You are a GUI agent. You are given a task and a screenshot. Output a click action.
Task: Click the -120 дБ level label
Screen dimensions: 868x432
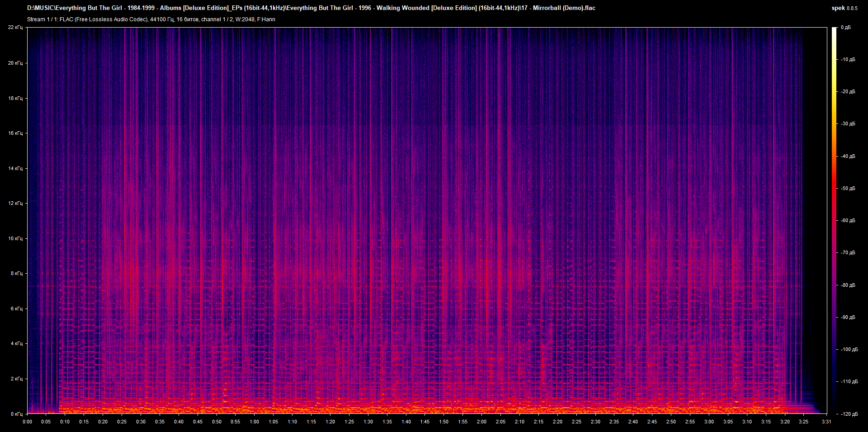click(849, 414)
